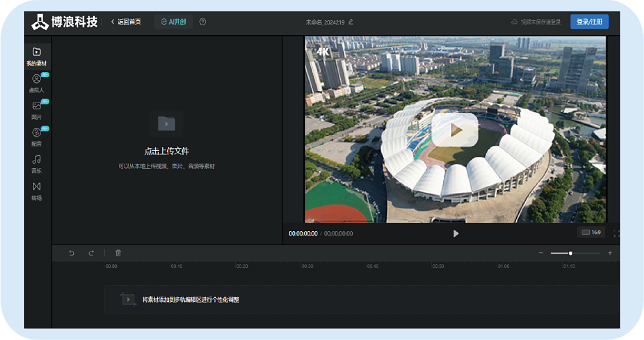The width and height of the screenshot is (644, 340).
Task: Click the help question mark icon
Action: [x=203, y=22]
